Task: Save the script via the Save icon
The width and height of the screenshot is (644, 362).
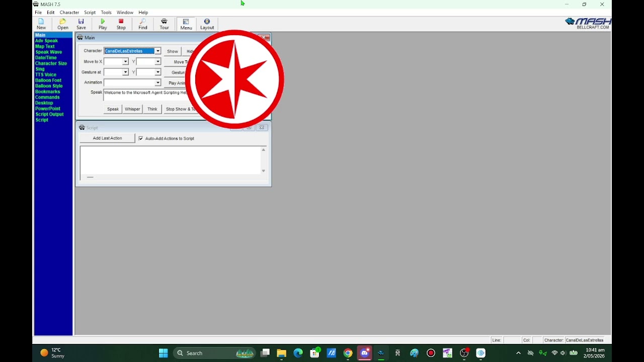Action: click(x=81, y=24)
